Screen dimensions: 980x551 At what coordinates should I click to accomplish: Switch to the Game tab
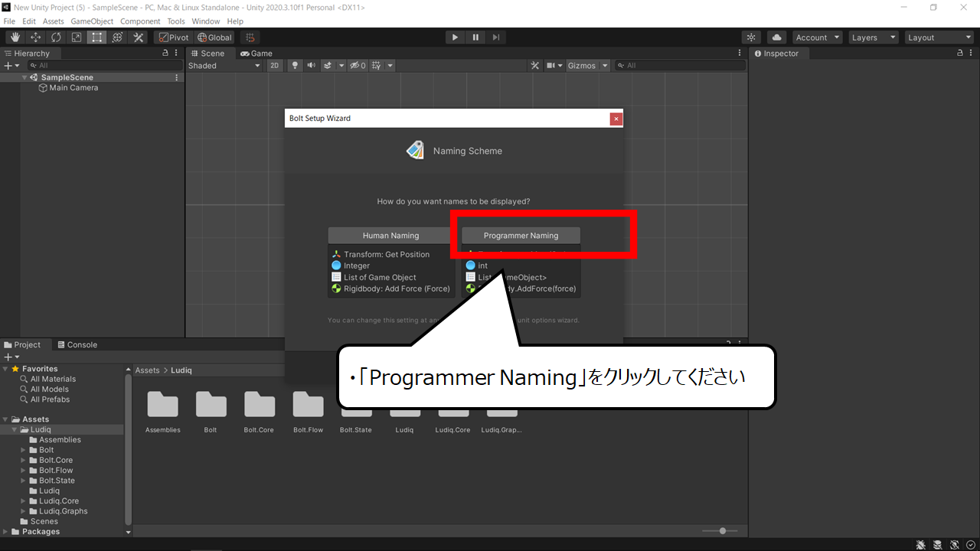pyautogui.click(x=256, y=54)
